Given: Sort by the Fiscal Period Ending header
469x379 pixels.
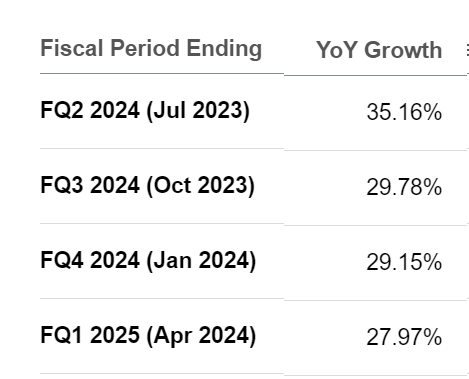Looking at the screenshot, I should point(151,49).
